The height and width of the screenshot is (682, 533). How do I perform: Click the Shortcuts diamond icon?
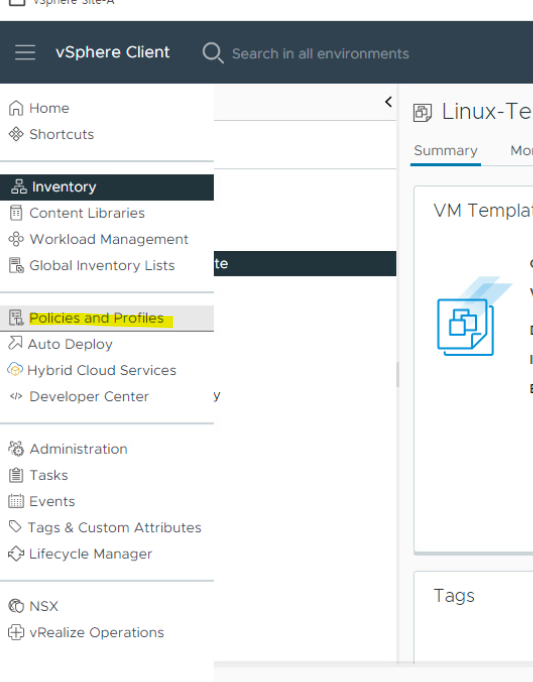pos(16,134)
